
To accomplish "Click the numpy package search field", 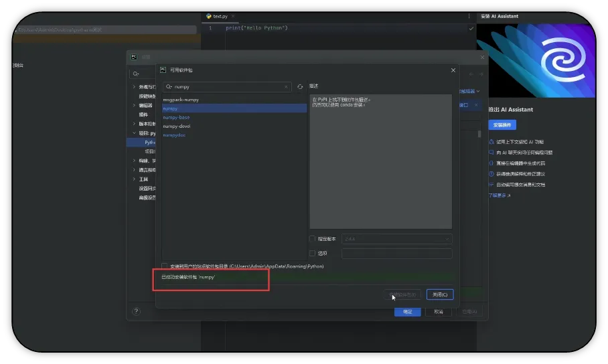I will [227, 87].
